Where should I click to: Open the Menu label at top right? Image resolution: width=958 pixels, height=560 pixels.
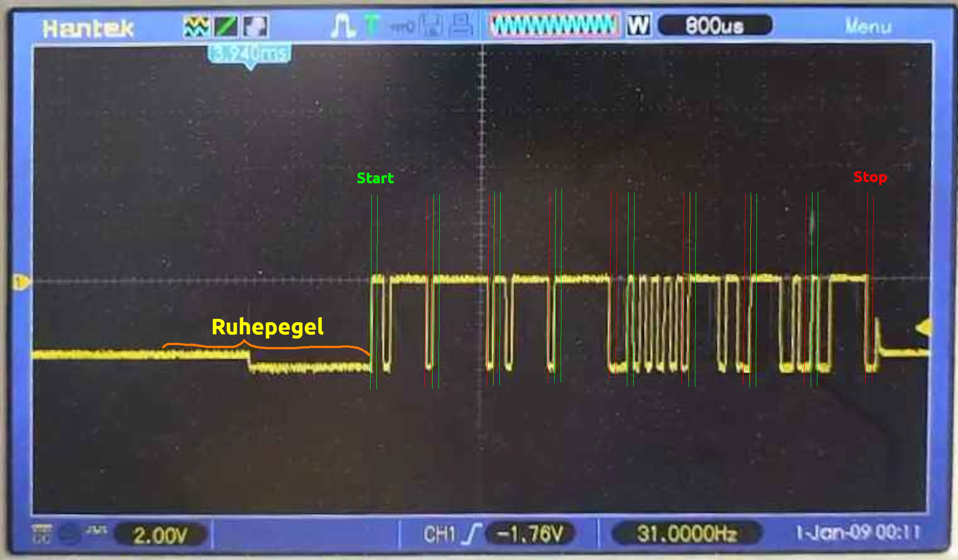coord(868,27)
